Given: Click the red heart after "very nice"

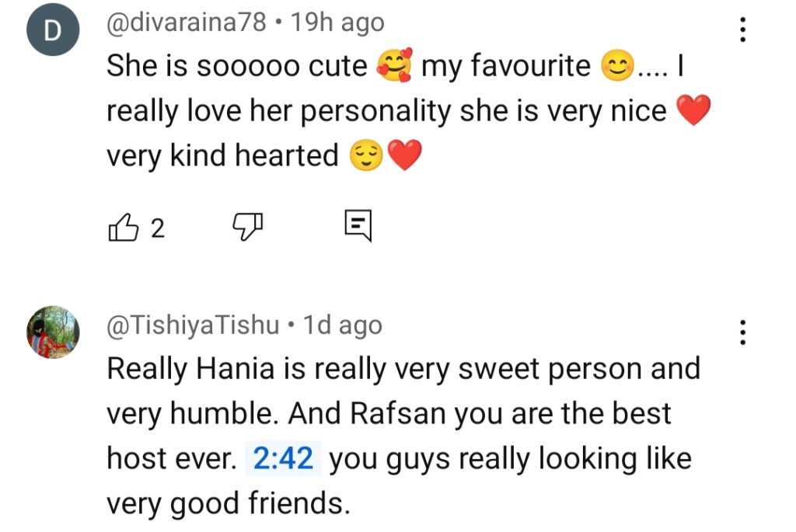Looking at the screenshot, I should (694, 112).
